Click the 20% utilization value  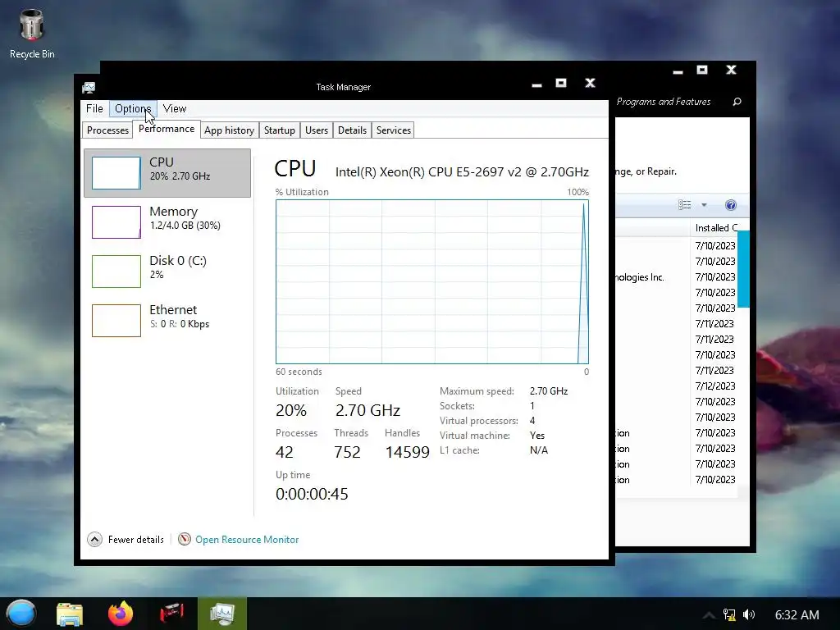(291, 410)
